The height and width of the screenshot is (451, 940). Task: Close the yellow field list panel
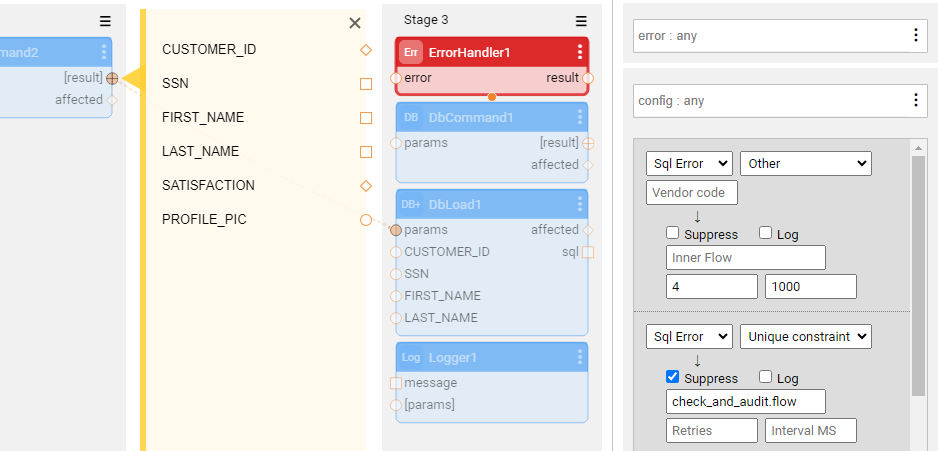(x=355, y=23)
